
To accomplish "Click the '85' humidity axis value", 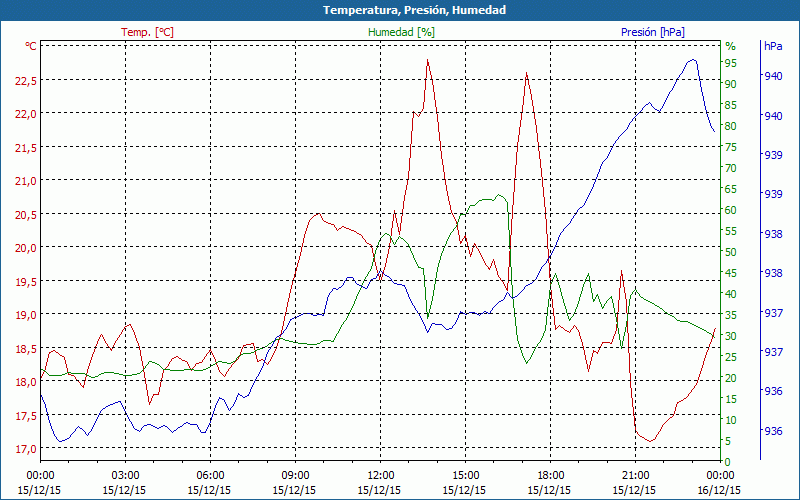I will pos(731,105).
